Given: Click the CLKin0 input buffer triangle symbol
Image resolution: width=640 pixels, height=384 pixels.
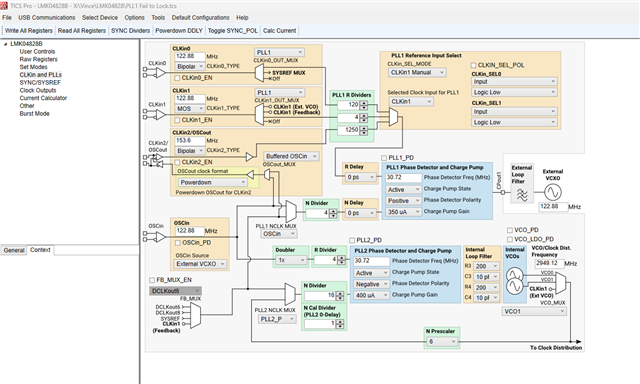Looking at the screenshot, I should coord(161,73).
